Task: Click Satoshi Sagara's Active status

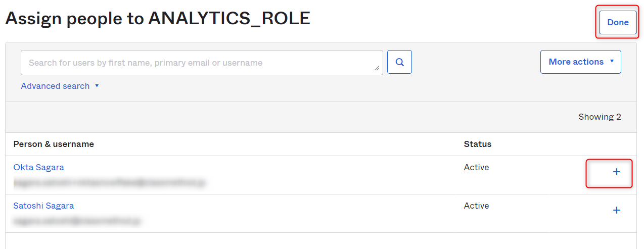Action: pyautogui.click(x=476, y=206)
